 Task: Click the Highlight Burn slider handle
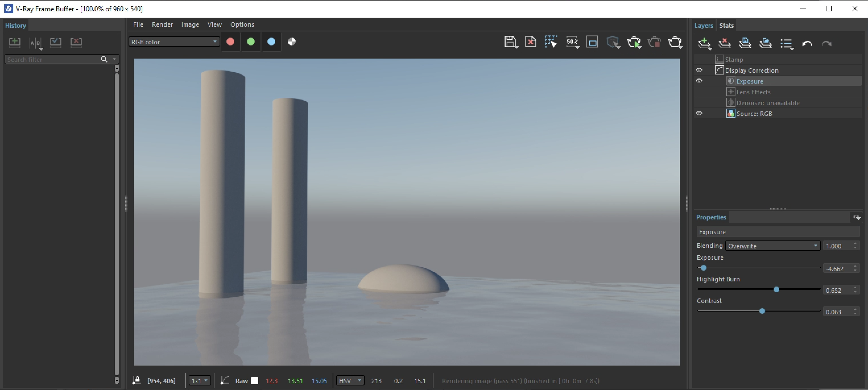[776, 289]
